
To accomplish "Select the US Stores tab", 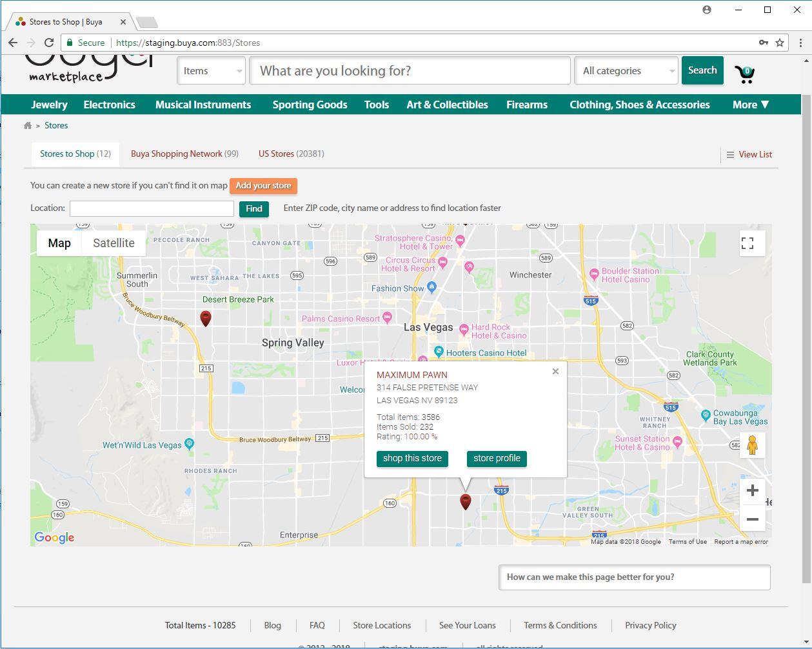I will coord(292,154).
